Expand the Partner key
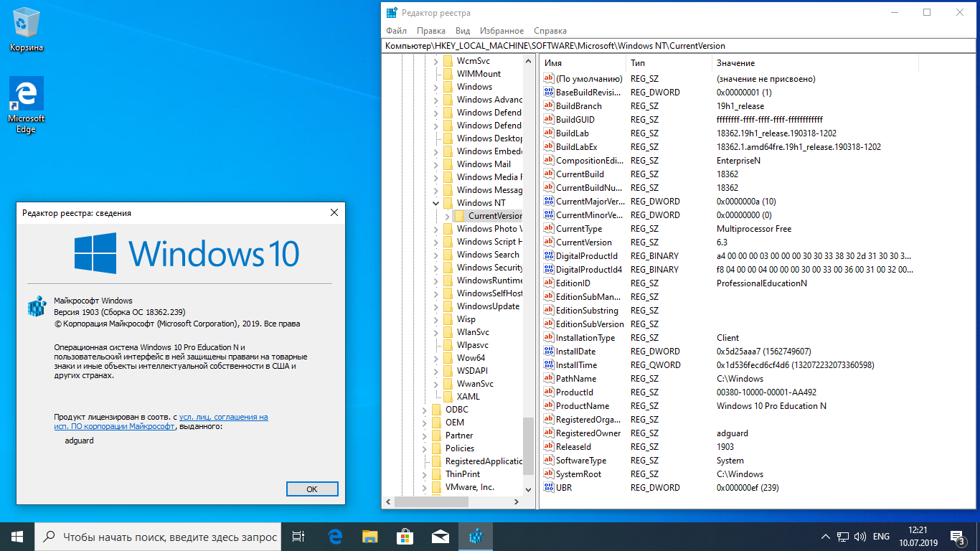This screenshot has width=980, height=551. 424,435
